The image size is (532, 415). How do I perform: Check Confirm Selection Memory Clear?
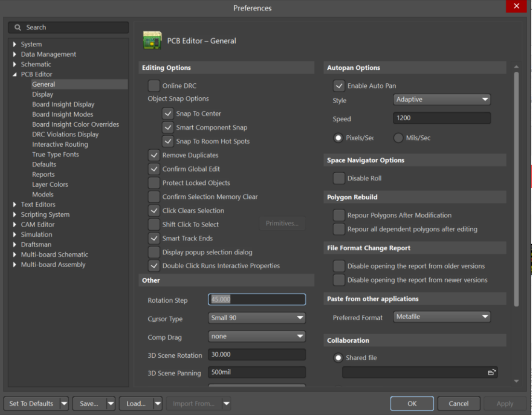pyautogui.click(x=154, y=196)
